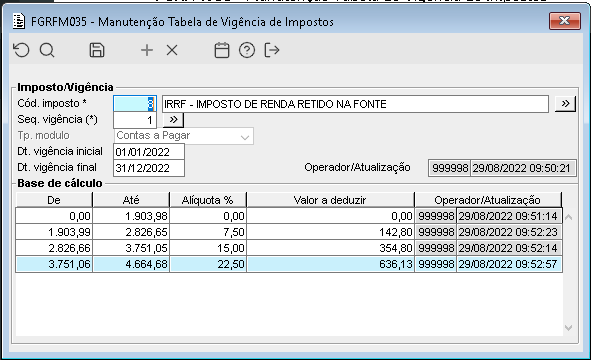Image resolution: width=592 pixels, height=360 pixels.
Task: Click header timestamp 29/08/2022 09:50:21 field
Action: coord(523,168)
